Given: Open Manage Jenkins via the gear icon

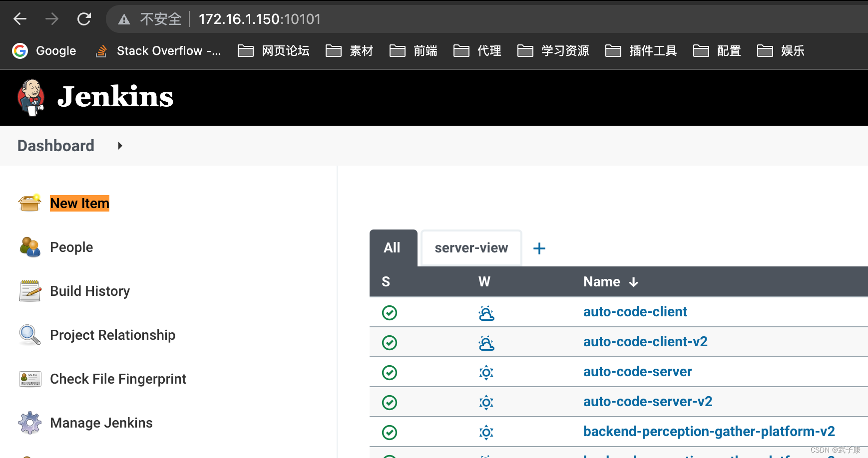Looking at the screenshot, I should 29,423.
